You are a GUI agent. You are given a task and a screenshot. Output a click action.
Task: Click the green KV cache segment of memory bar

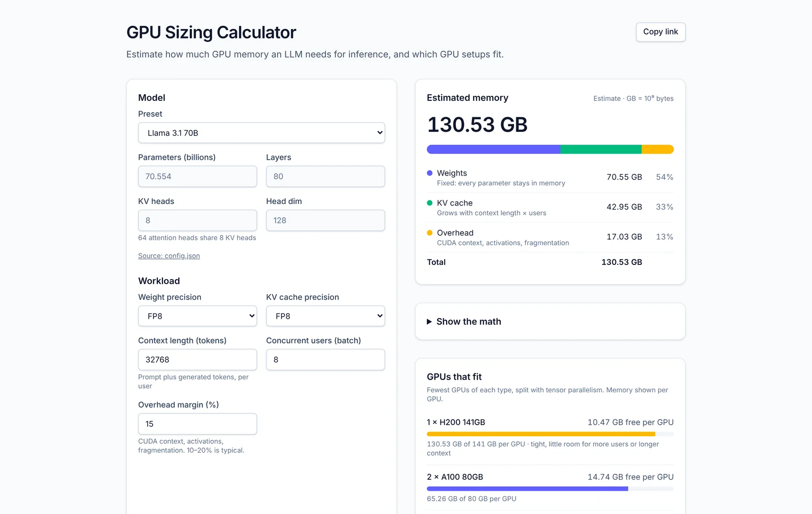[601, 149]
